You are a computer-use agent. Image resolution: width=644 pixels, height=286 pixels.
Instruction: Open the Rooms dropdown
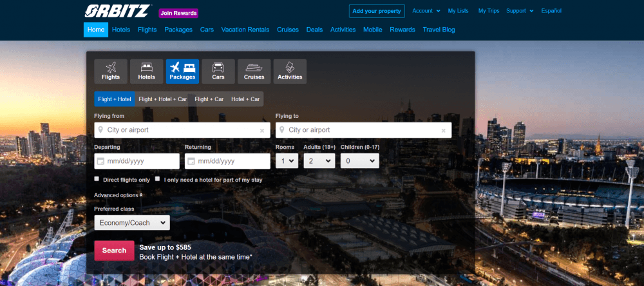coord(287,161)
